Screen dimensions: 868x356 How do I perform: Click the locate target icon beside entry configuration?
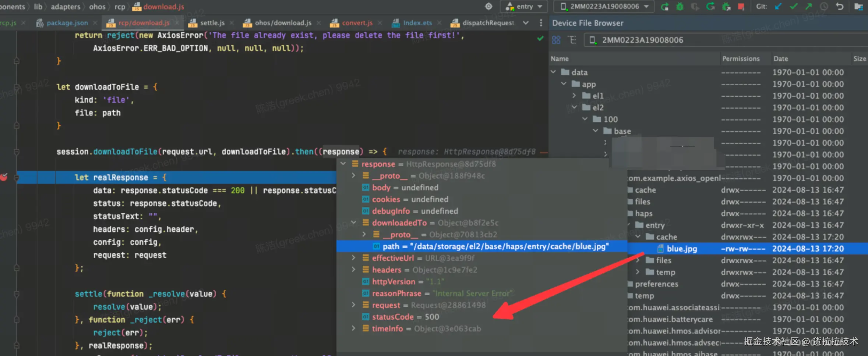pyautogui.click(x=488, y=6)
